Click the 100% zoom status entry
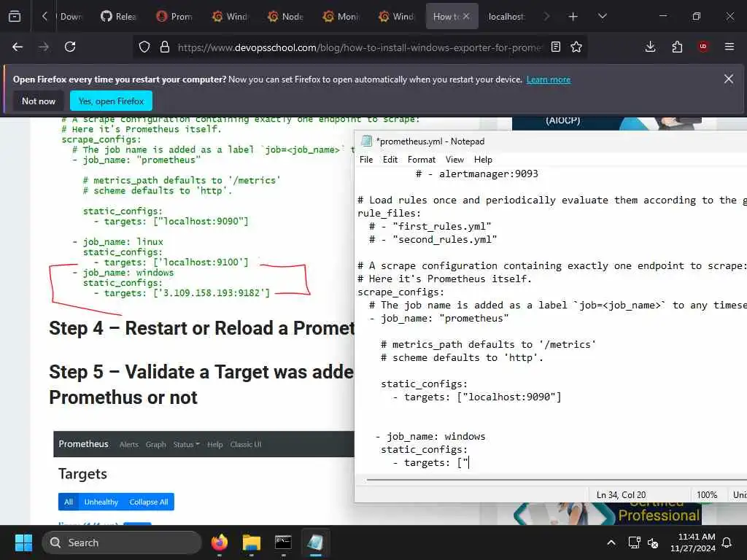 point(707,495)
